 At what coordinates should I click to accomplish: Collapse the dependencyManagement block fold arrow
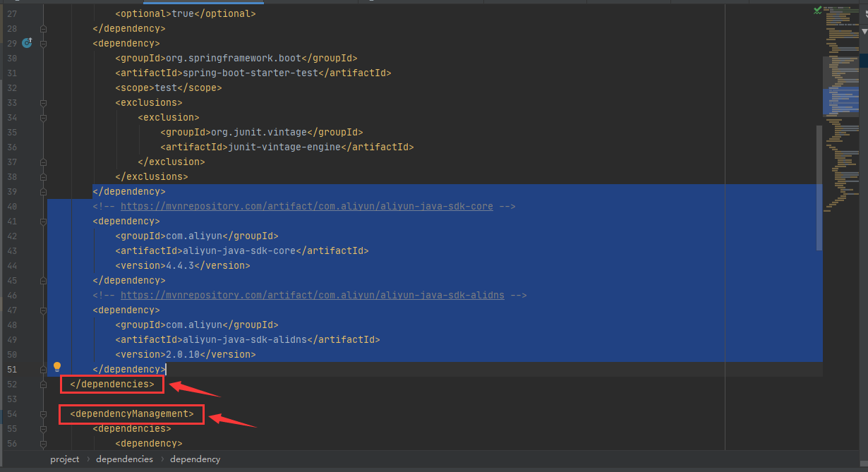[x=43, y=414]
